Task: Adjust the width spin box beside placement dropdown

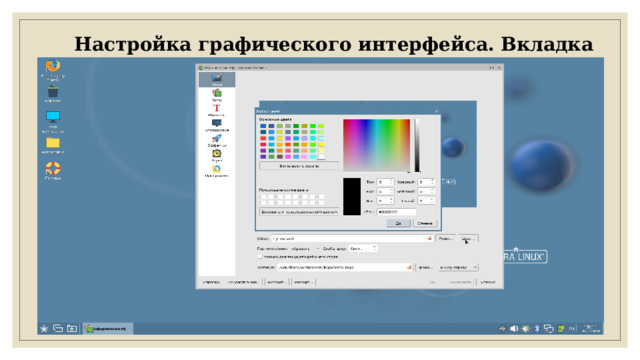Action: 362,248
